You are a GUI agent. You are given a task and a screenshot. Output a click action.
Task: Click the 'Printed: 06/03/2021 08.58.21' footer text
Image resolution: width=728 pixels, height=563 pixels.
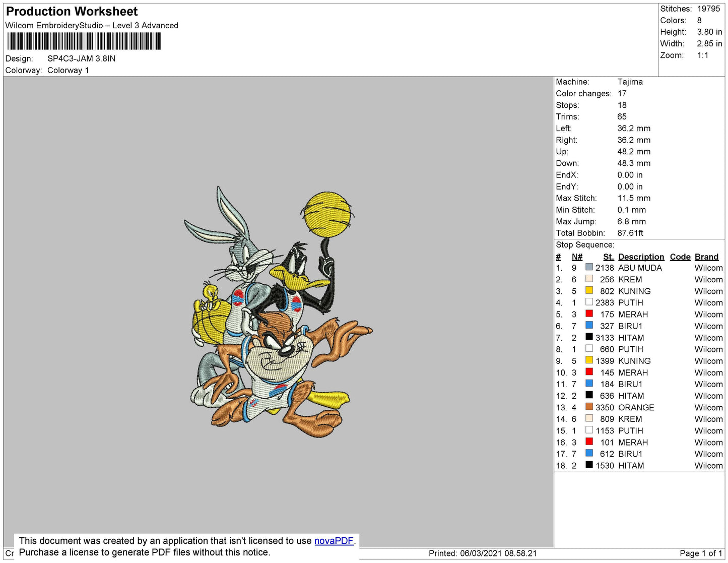pos(483,553)
